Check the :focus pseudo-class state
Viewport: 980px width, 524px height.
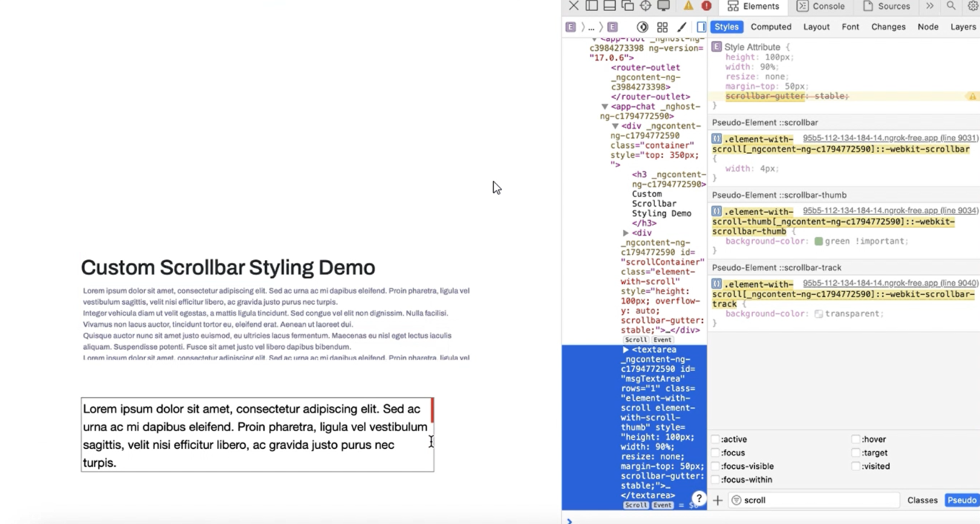click(x=715, y=453)
